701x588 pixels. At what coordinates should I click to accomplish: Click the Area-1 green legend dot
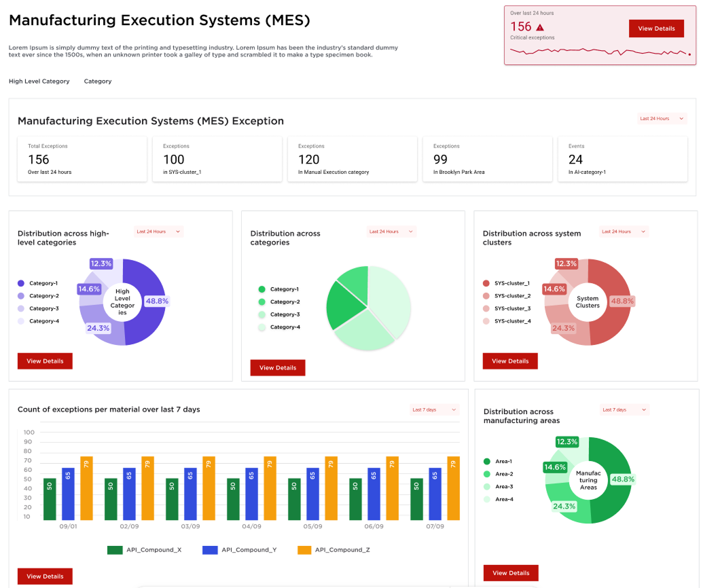click(x=486, y=462)
